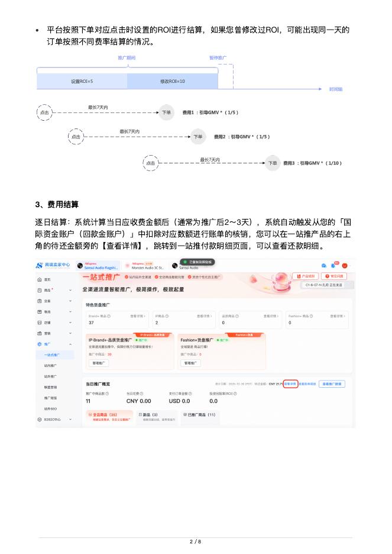
Task: Click help icon beside 支付订单金额
Action: click(x=190, y=394)
